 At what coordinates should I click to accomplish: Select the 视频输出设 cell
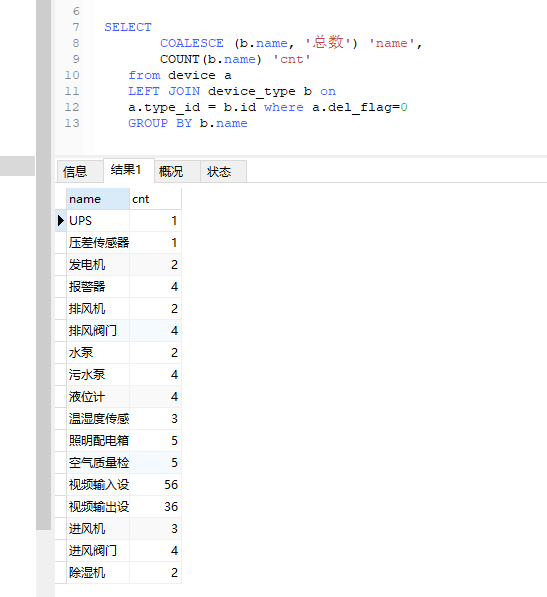98,507
